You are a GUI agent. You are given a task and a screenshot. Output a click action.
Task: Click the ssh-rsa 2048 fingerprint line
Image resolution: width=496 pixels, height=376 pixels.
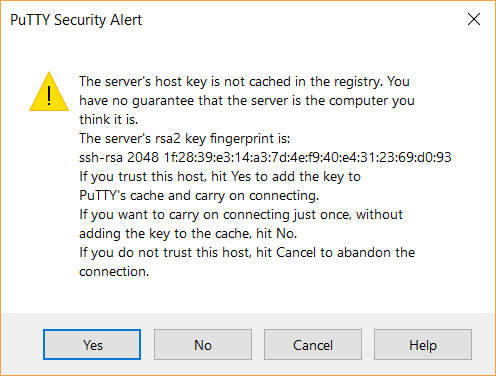[265, 157]
